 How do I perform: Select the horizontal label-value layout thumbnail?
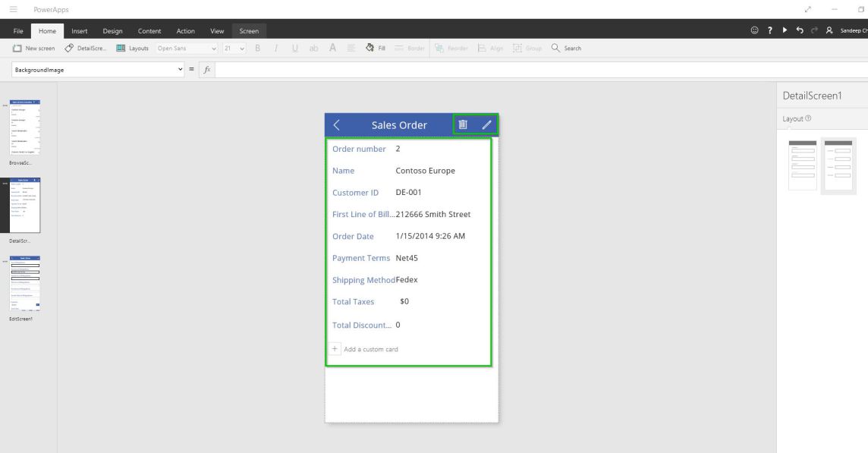tap(838, 165)
